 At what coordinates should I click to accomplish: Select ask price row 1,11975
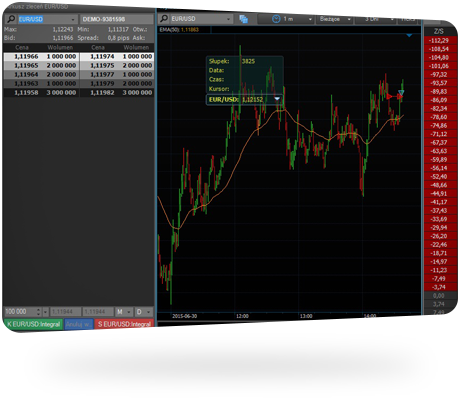click(x=117, y=65)
